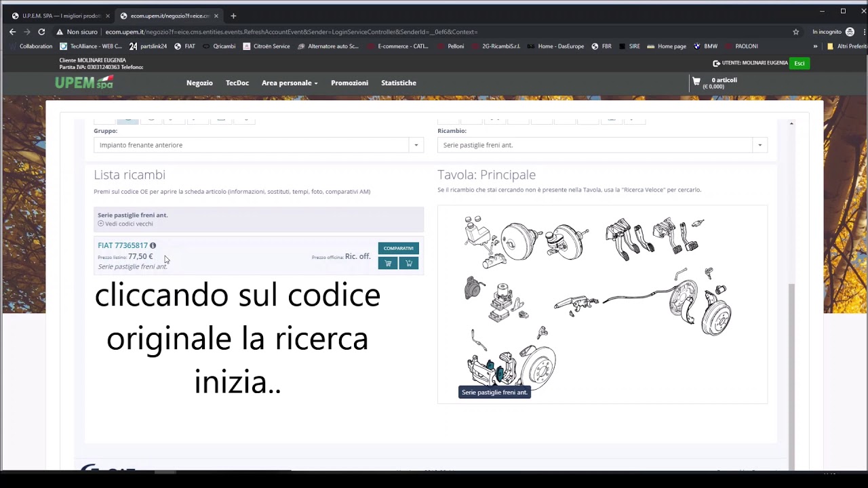Open the PAOLONI bookmark

741,46
